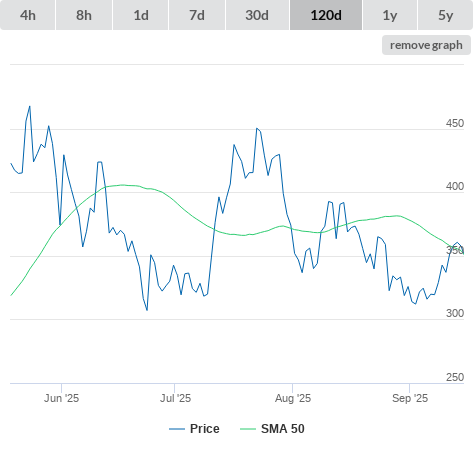Image resolution: width=474 pixels, height=455 pixels.
Task: Click the green SMA 50 legend line marker
Action: [x=248, y=429]
